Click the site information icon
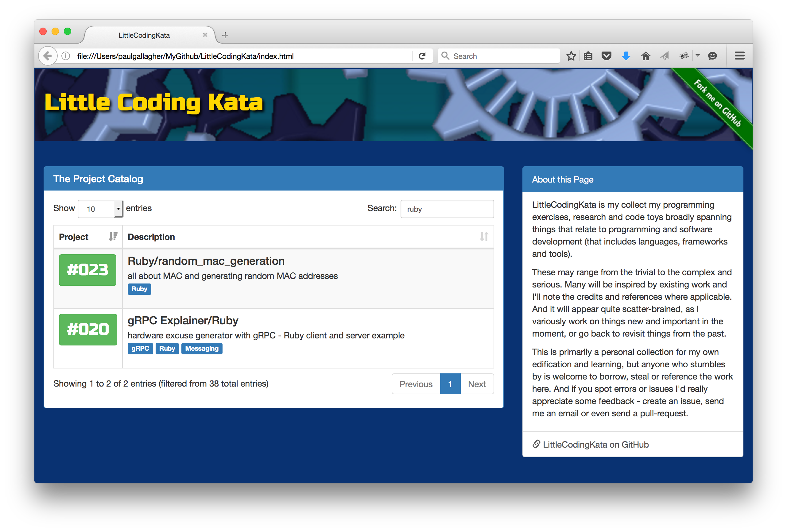The height and width of the screenshot is (532, 787). click(66, 56)
